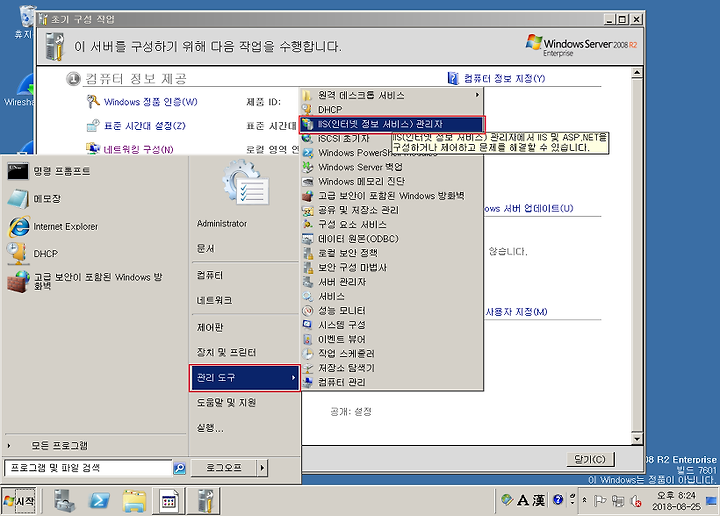
Task: Click the DHCP icon in 관리 도구 submenu
Action: (x=307, y=109)
